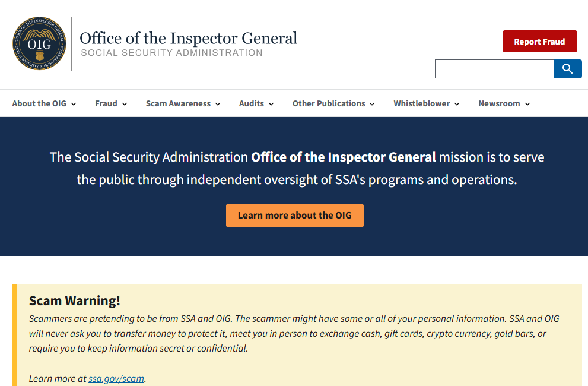This screenshot has width=588, height=386.
Task: Open the About the OIG menu
Action: (x=39, y=103)
